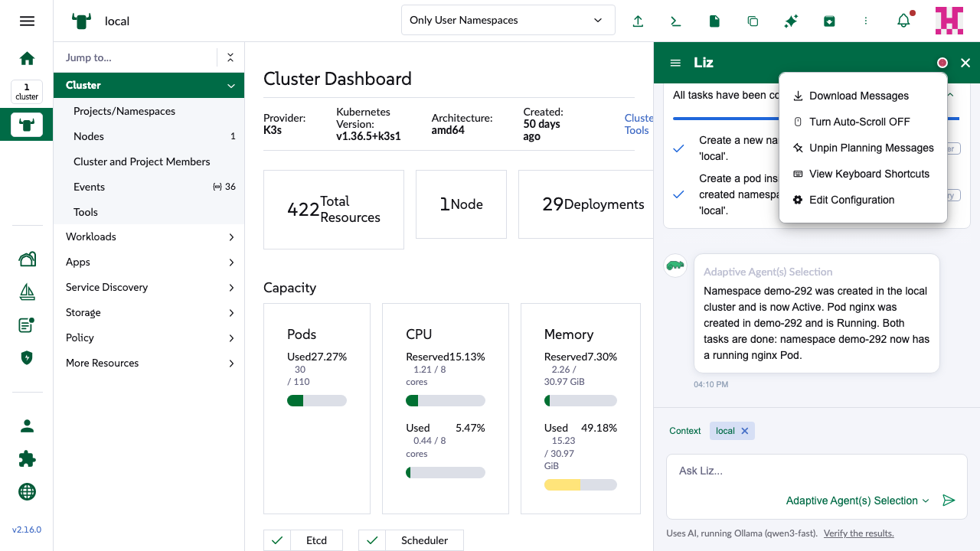
Task: Open the Events nav item
Action: coord(149,187)
